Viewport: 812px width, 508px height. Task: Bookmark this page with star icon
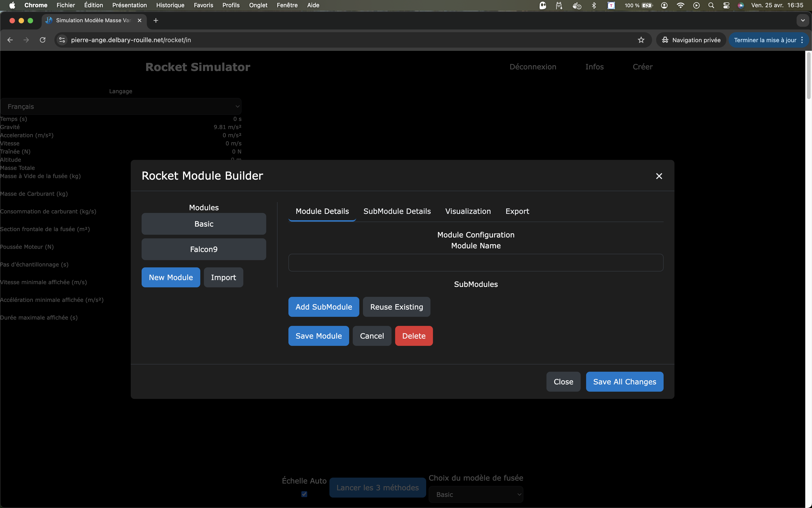(x=641, y=40)
